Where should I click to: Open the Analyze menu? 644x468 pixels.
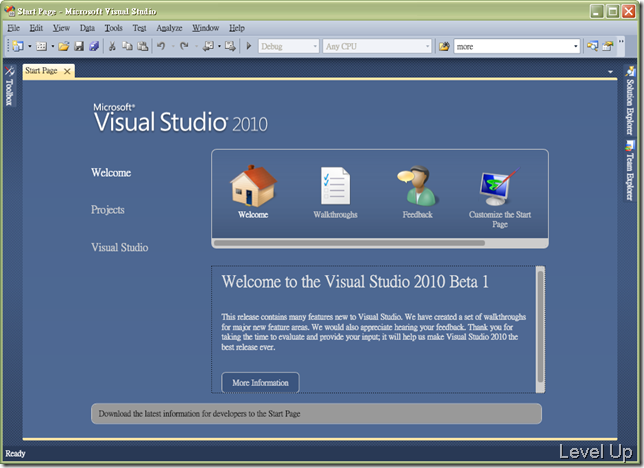coord(169,28)
